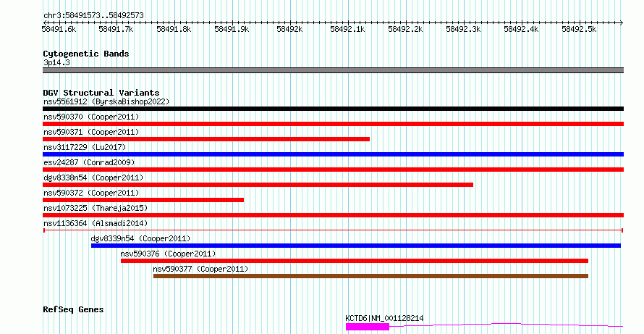This screenshot has height=334, width=644.
Task: Select the short red nsv590372 variant bar
Action: pos(143,200)
